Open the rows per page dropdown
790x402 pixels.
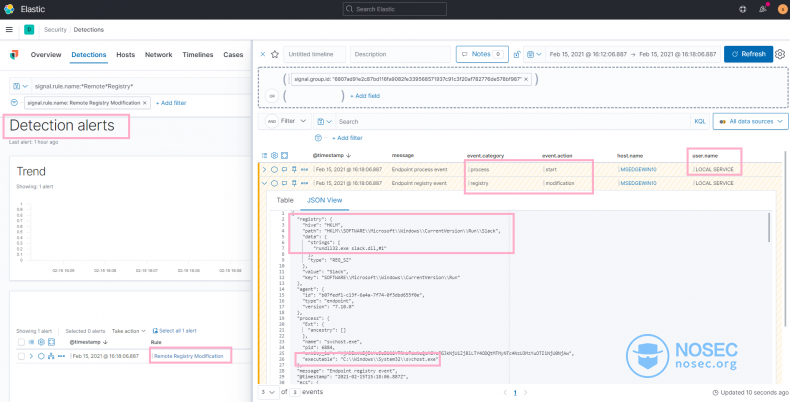pos(267,392)
